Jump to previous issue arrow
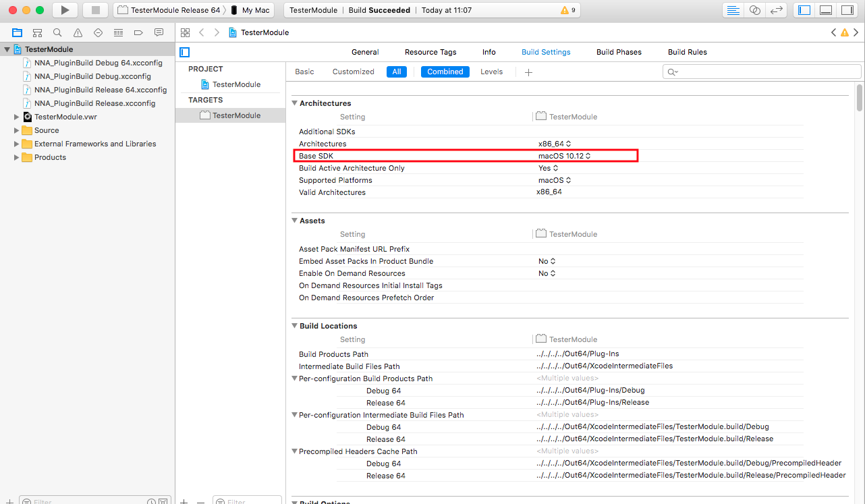Image resolution: width=865 pixels, height=504 pixels. (834, 32)
